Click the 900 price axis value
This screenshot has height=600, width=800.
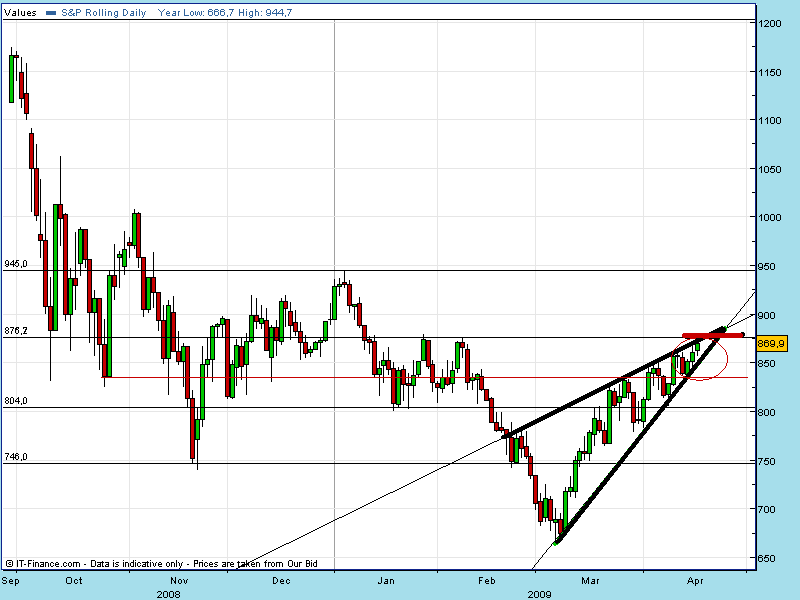[767, 316]
